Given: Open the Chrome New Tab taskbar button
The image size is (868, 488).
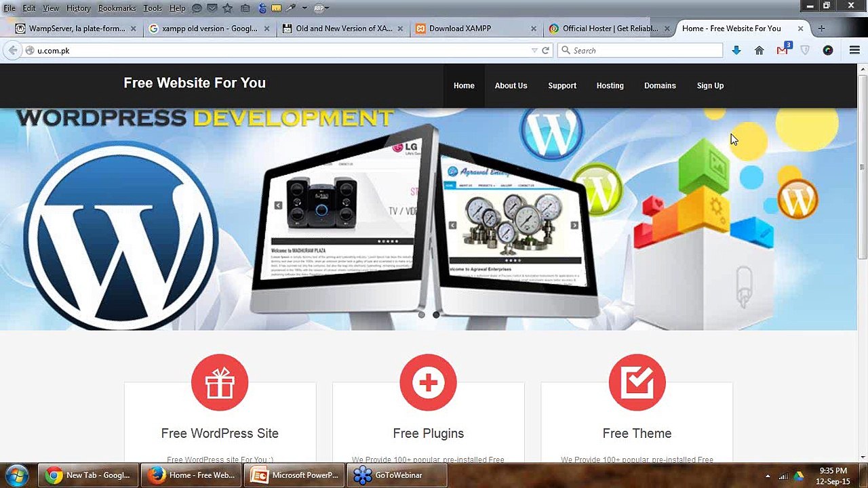Looking at the screenshot, I should click(x=88, y=475).
